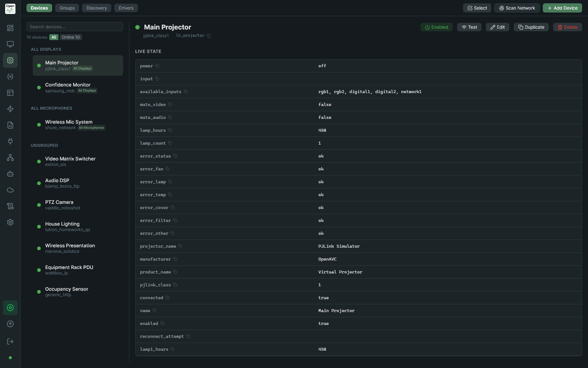Select PTZ Camera device

tap(78, 205)
